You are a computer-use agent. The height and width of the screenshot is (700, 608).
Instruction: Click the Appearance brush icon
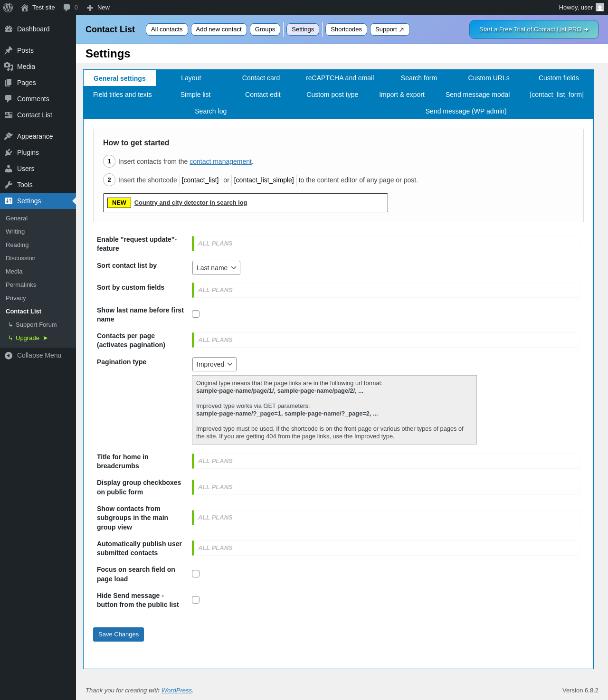click(x=9, y=136)
